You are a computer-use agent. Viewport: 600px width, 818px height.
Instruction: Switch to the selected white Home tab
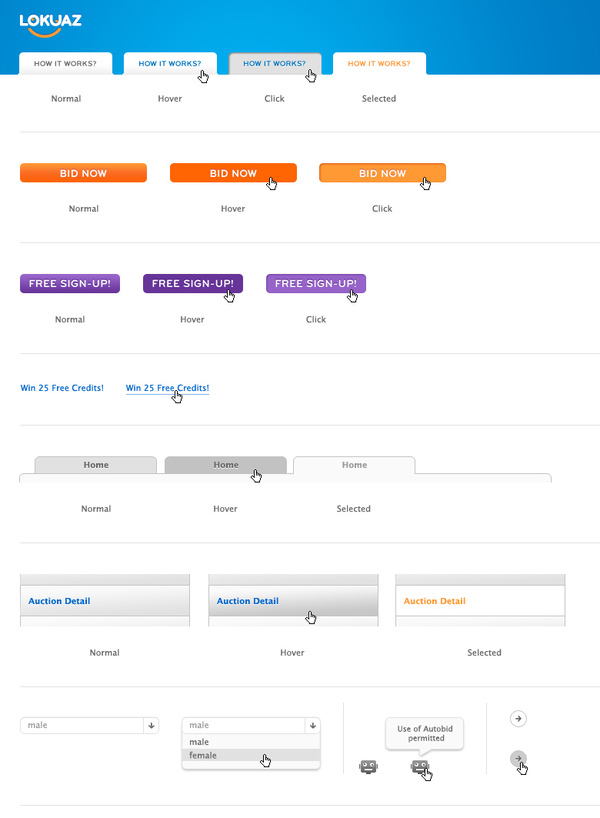354,465
